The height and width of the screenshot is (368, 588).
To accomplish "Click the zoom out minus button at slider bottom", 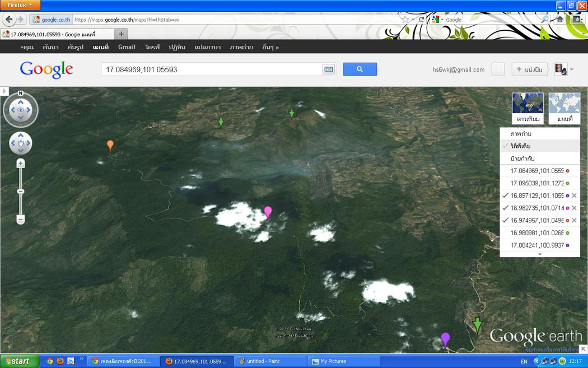I will (21, 220).
